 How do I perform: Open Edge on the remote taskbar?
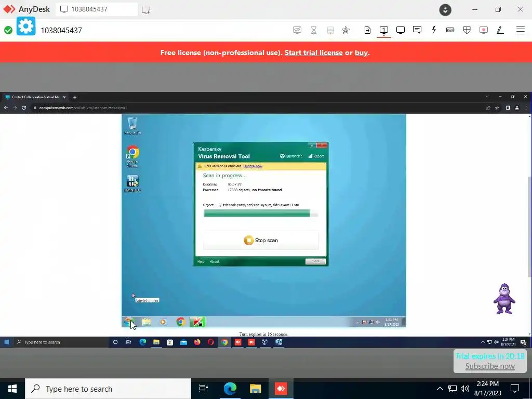(x=143, y=342)
